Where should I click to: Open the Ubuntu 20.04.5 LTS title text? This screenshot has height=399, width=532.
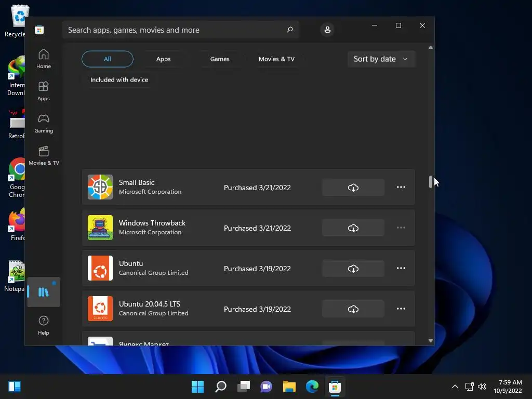149,304
